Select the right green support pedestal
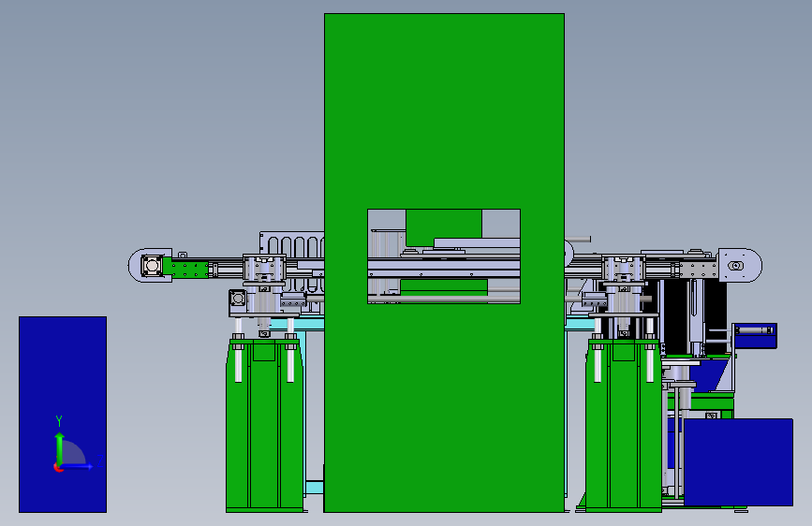Image resolution: width=812 pixels, height=526 pixels. 623,426
